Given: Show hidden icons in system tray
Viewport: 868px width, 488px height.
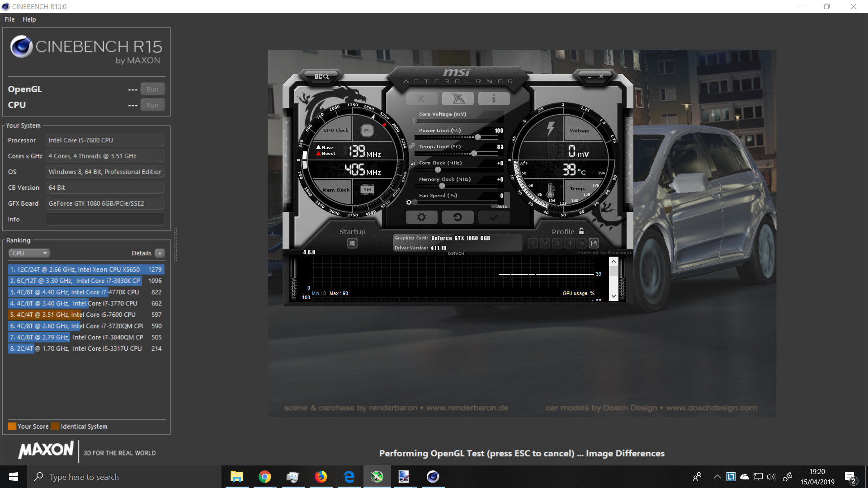Looking at the screenshot, I should coord(717,477).
